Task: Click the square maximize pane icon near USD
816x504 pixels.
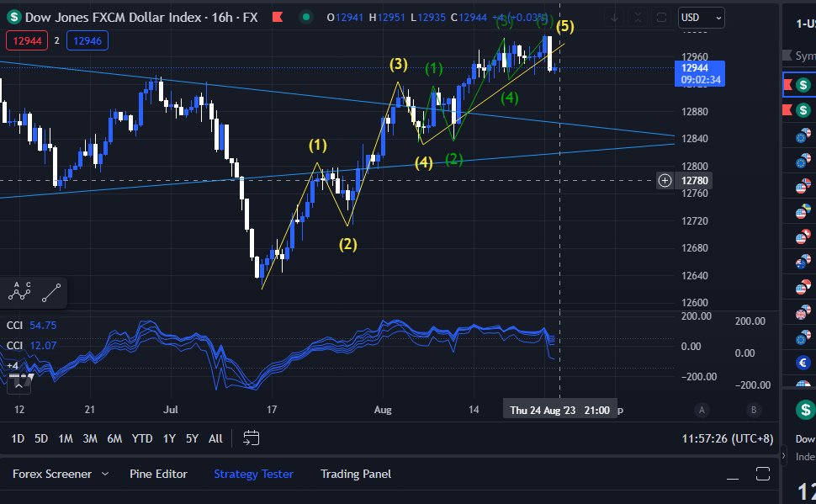Action: (661, 18)
